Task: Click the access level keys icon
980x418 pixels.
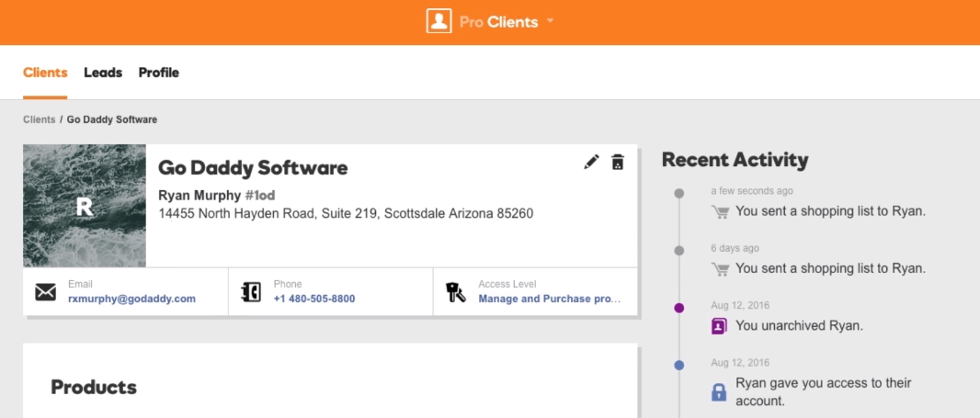Action: (456, 292)
